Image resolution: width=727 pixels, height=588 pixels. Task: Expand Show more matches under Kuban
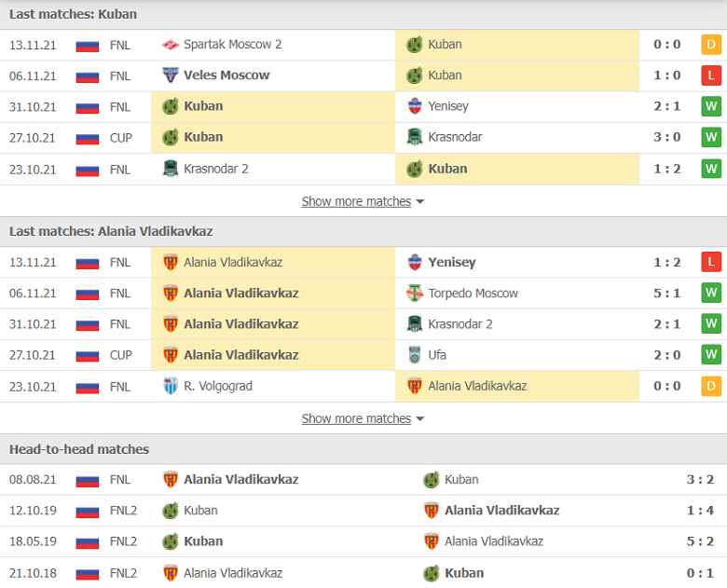click(x=356, y=201)
